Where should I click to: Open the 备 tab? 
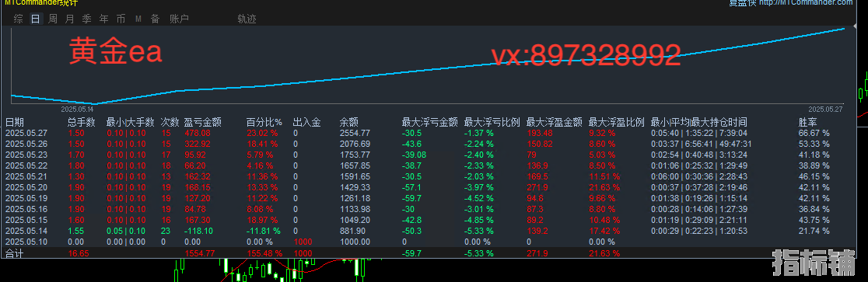tap(156, 19)
